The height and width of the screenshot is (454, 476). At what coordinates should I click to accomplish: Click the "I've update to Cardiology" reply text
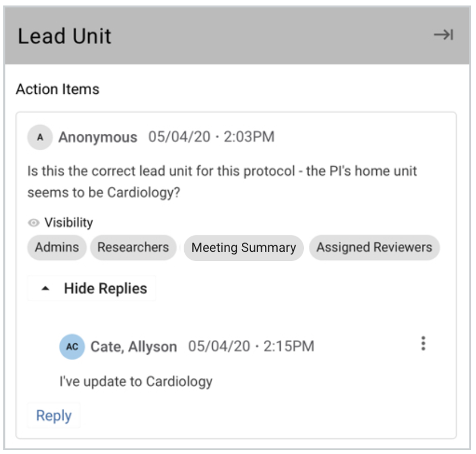point(135,381)
